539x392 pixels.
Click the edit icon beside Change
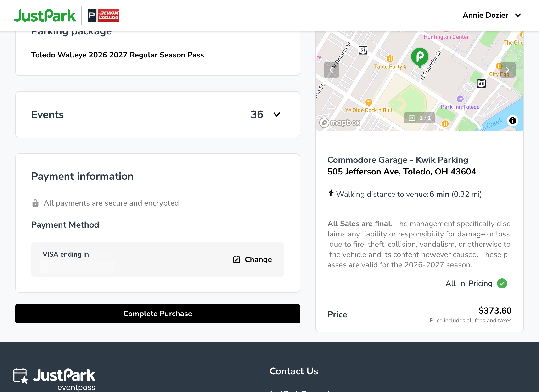(236, 259)
